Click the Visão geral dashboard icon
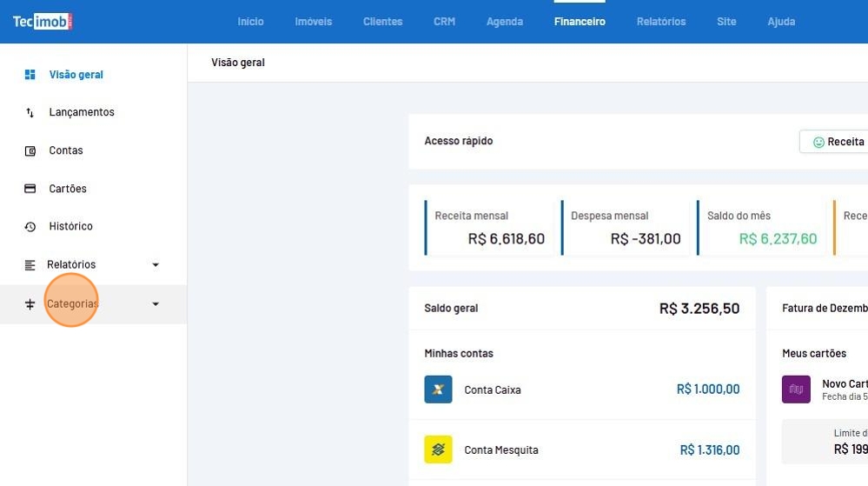Image resolution: width=868 pixels, height=486 pixels. 30,75
